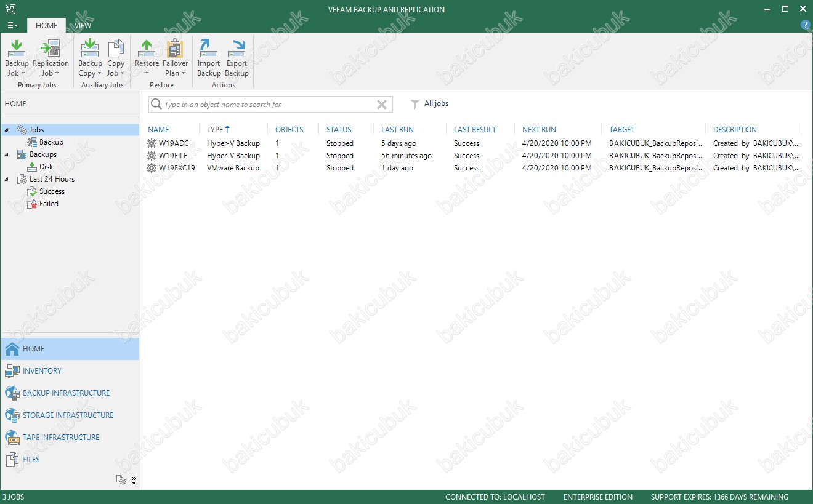Screen dimensions: 813x504
Task: Click the application icon in the title bar
Action: pyautogui.click(x=10, y=9)
